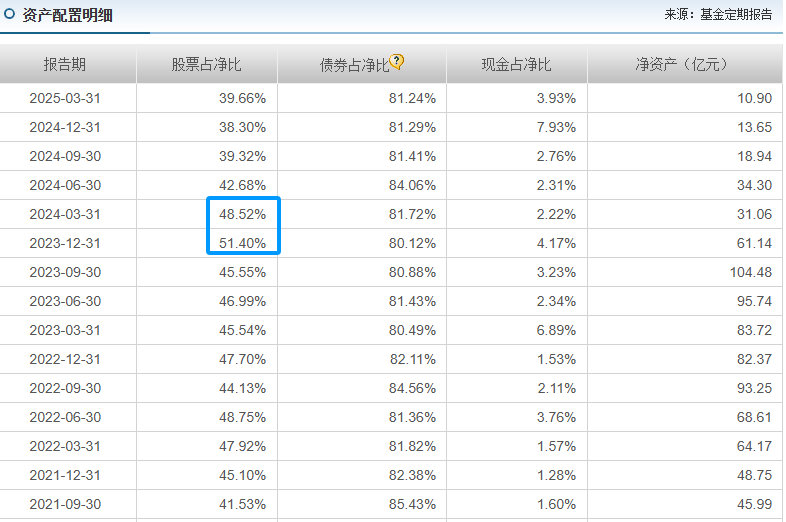Click the 报告期 column header
The image size is (786, 522).
(65, 64)
